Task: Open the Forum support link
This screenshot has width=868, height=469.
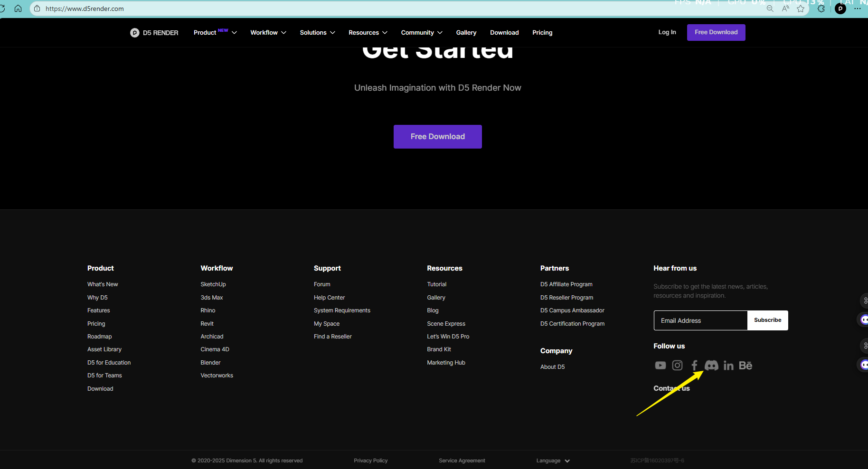Action: click(x=322, y=284)
